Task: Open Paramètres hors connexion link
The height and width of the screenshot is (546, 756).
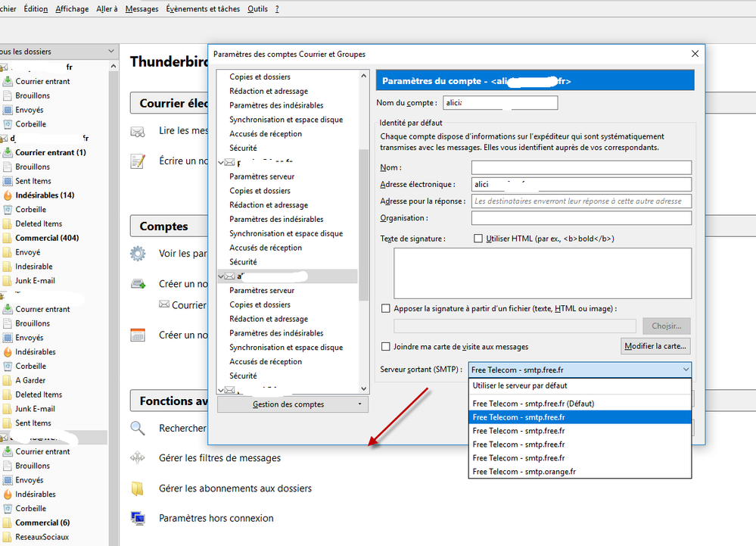Action: 216,518
